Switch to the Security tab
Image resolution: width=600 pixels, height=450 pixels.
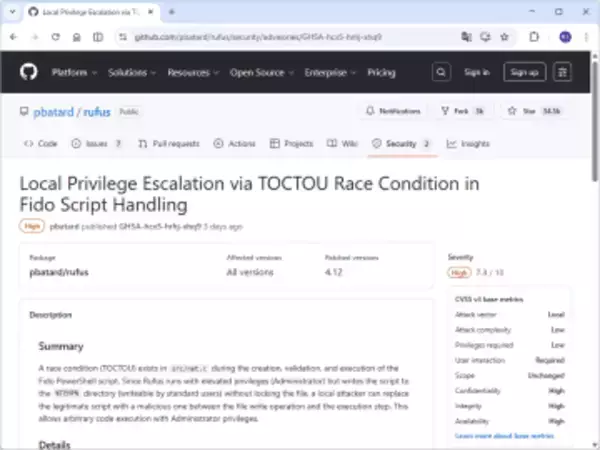pos(403,143)
